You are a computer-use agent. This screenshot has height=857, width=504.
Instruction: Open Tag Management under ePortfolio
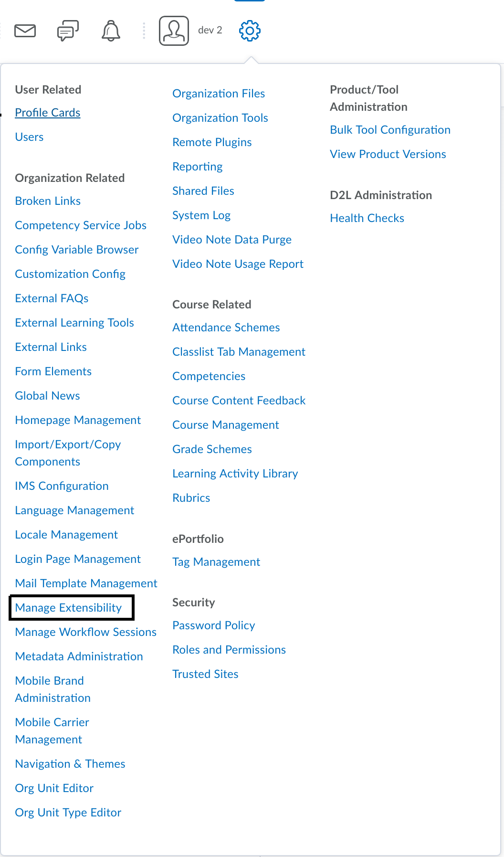click(x=216, y=562)
